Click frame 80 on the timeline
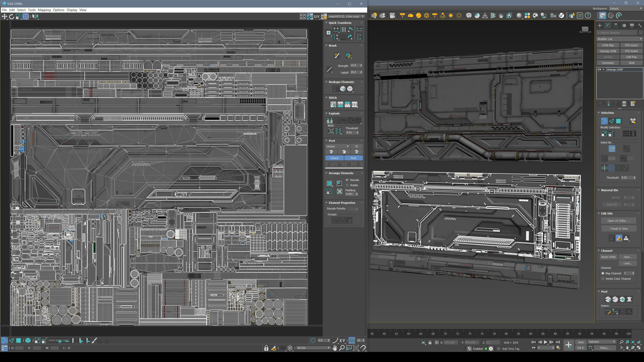 506,334
